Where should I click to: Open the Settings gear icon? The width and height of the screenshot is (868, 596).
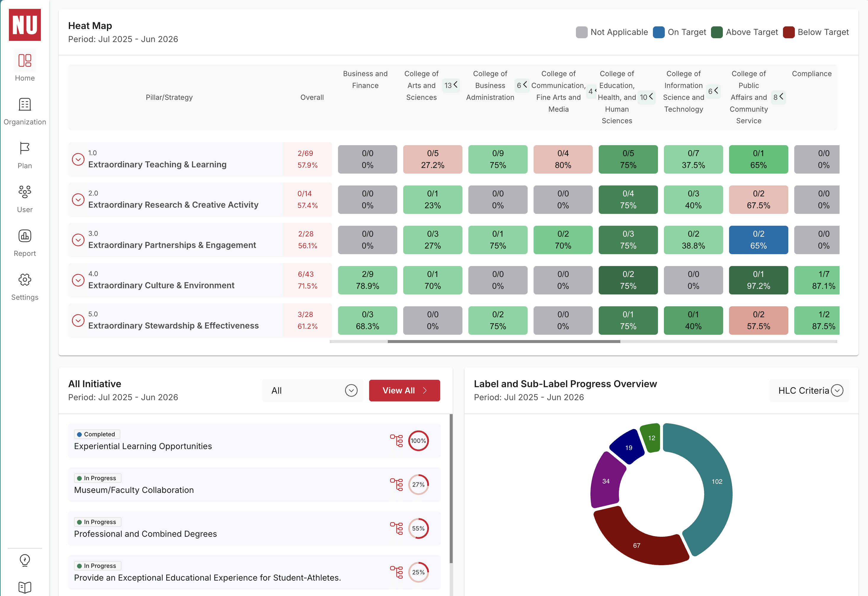coord(25,280)
